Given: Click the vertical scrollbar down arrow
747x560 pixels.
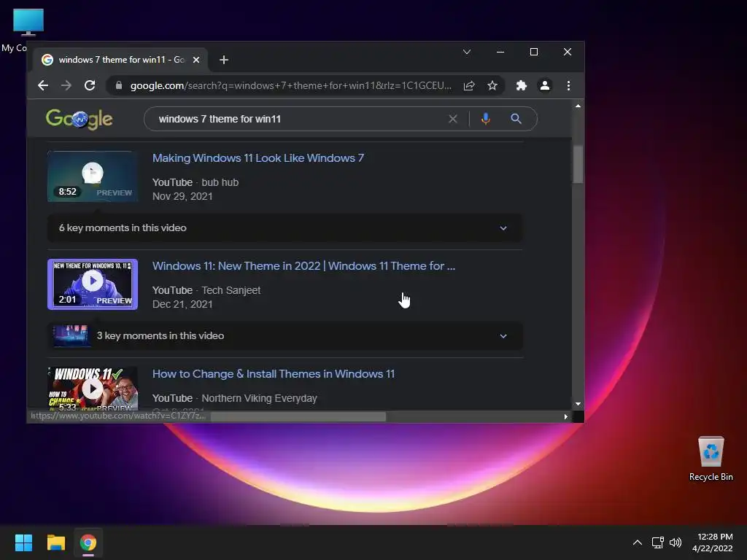Looking at the screenshot, I should [x=578, y=404].
